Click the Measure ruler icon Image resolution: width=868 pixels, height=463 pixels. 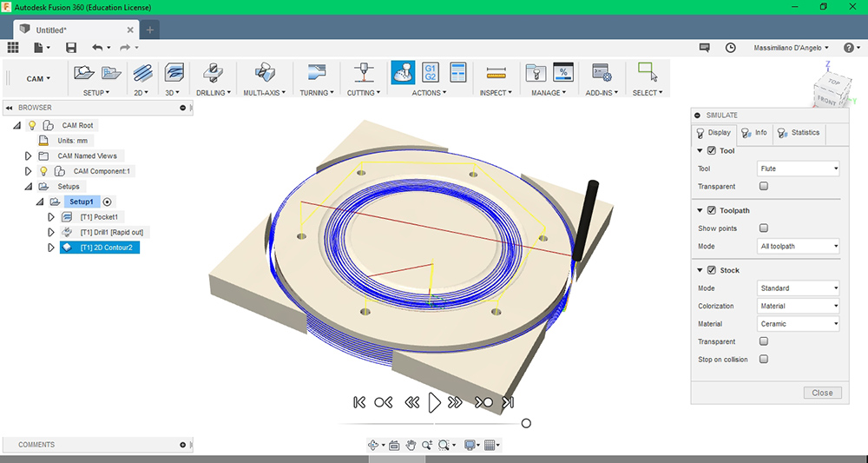[x=496, y=73]
